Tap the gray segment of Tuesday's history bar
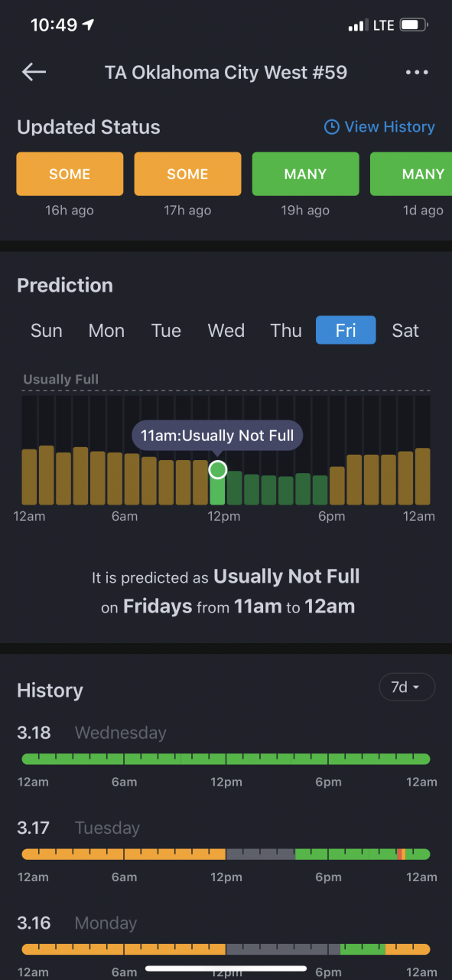 pos(261,854)
